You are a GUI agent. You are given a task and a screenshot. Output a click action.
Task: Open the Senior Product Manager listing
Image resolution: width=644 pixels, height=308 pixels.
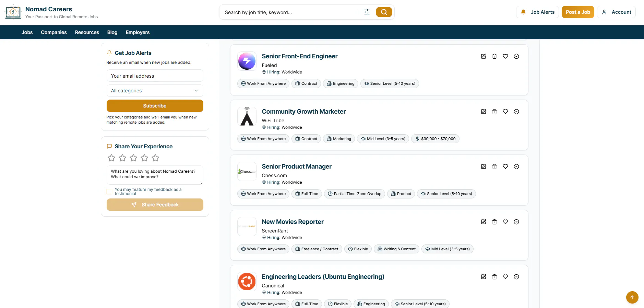coord(297,167)
